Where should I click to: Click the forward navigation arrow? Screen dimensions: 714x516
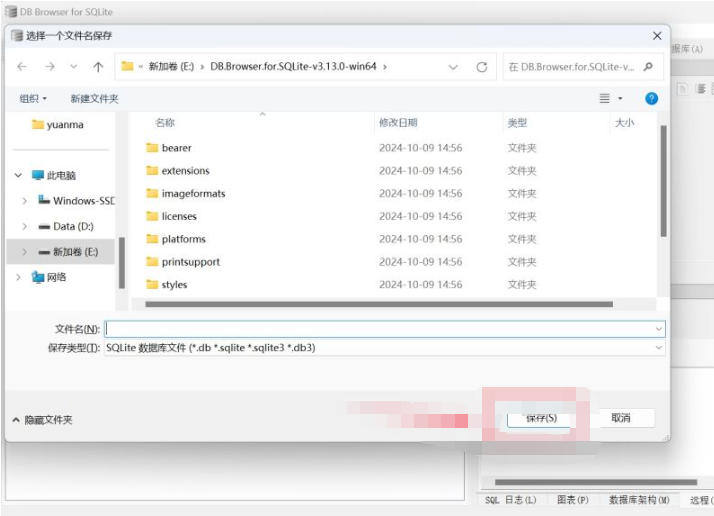49,67
